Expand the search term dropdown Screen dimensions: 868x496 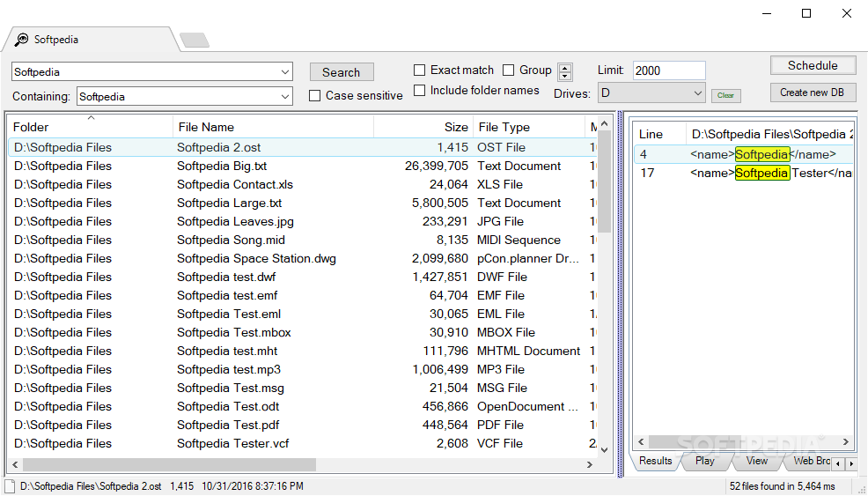click(x=285, y=72)
